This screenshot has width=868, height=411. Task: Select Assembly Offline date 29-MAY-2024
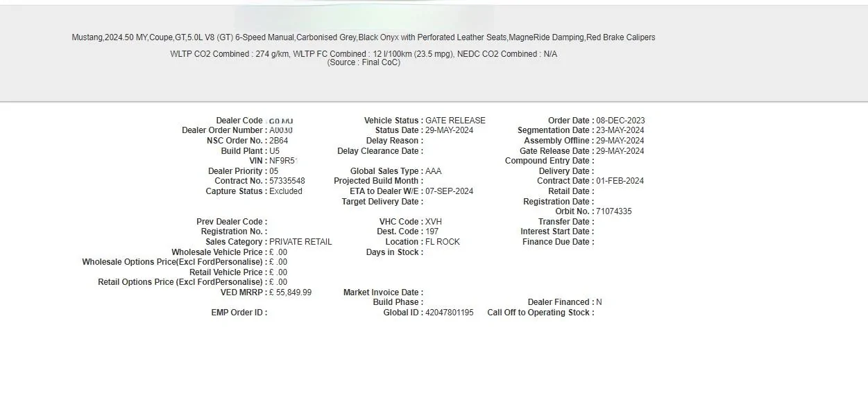point(620,141)
